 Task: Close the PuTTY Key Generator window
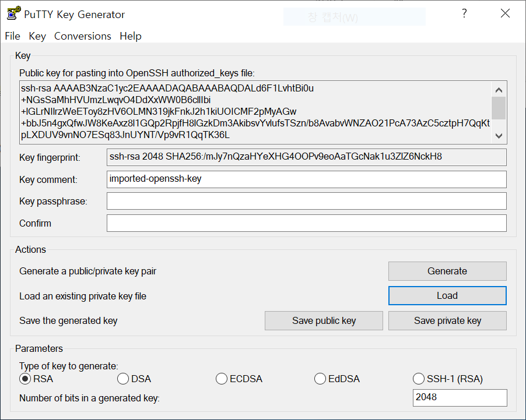(x=505, y=14)
